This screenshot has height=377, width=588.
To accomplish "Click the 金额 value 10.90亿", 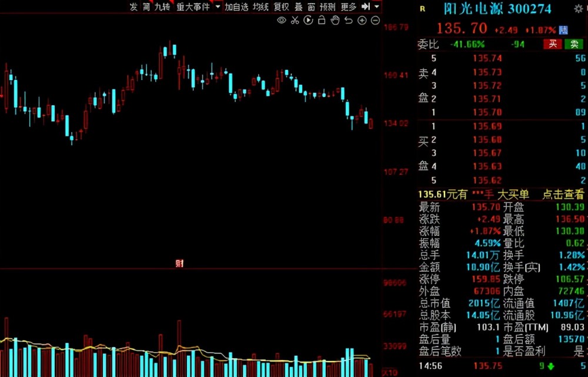I will tap(483, 268).
